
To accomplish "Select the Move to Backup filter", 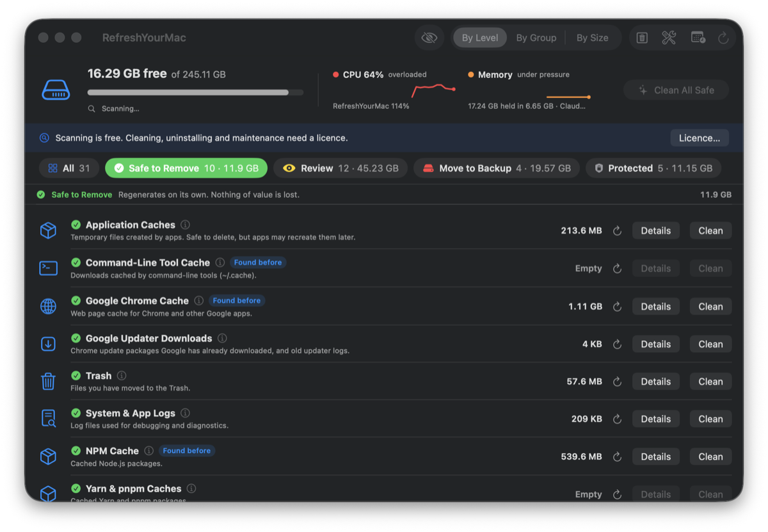I will (497, 168).
